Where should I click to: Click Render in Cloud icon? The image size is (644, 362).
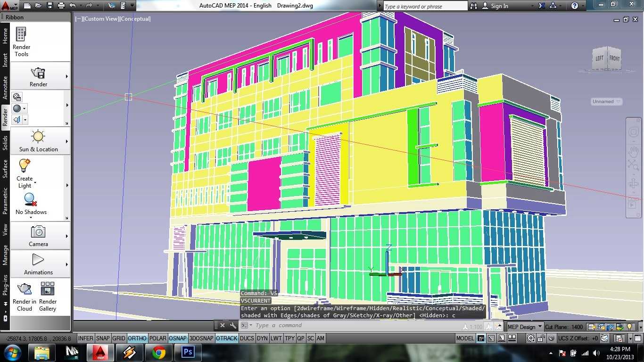pyautogui.click(x=25, y=289)
